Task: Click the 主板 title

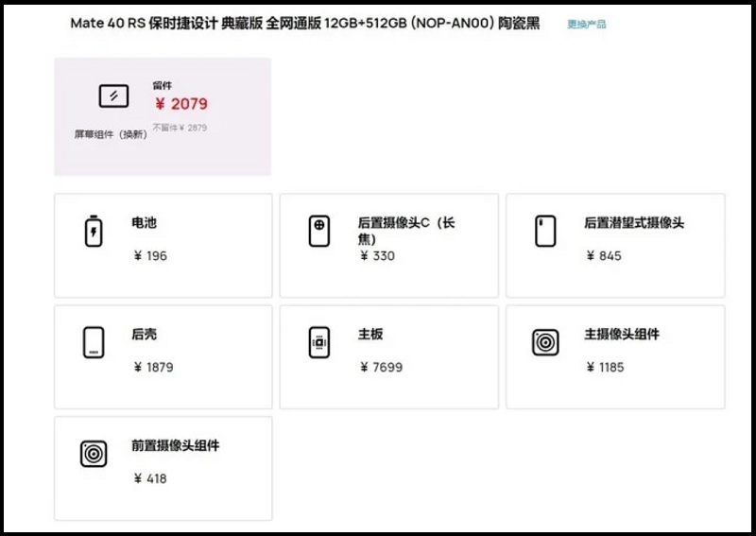Action: point(370,335)
